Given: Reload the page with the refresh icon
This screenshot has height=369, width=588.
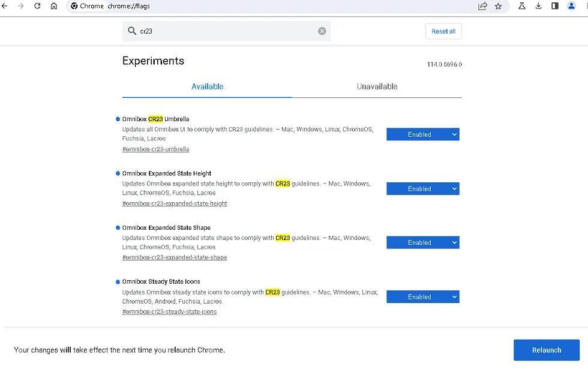Looking at the screenshot, I should (x=37, y=6).
